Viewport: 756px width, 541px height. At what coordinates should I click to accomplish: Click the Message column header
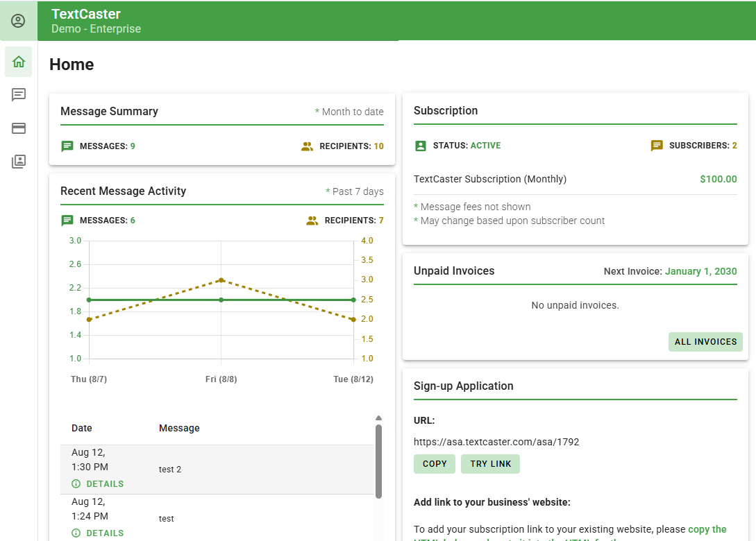[x=179, y=428]
